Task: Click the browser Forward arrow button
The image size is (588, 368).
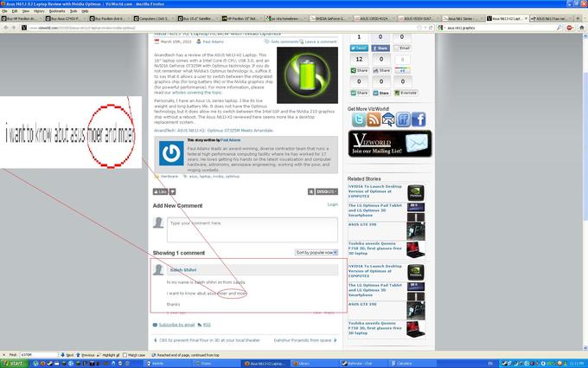Action: [x=14, y=28]
